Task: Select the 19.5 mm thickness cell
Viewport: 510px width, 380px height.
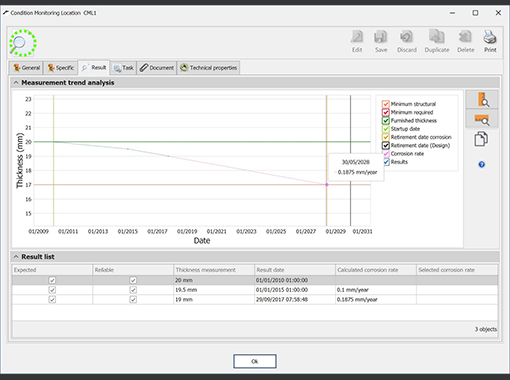Action: click(214, 290)
